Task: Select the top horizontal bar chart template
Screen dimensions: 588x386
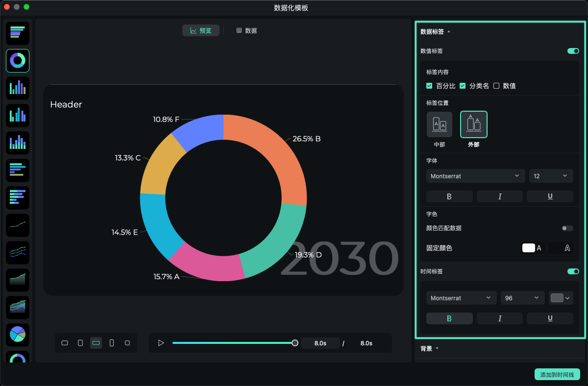Action: [17, 33]
